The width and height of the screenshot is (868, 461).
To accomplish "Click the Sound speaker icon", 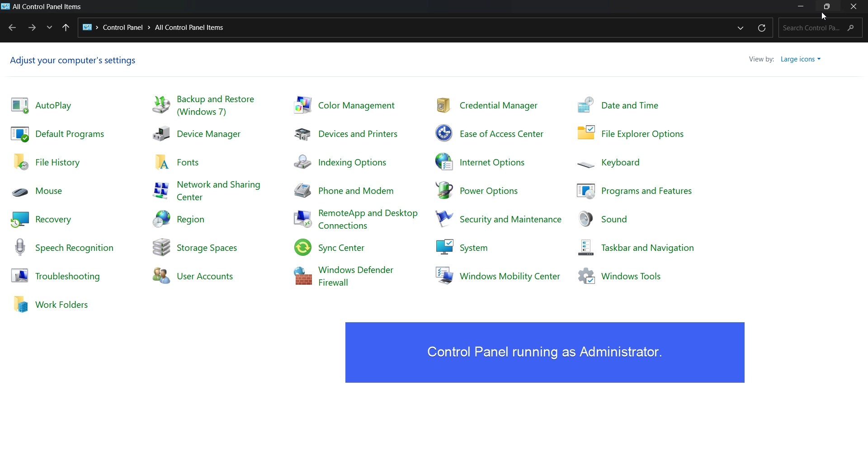I will point(586,220).
